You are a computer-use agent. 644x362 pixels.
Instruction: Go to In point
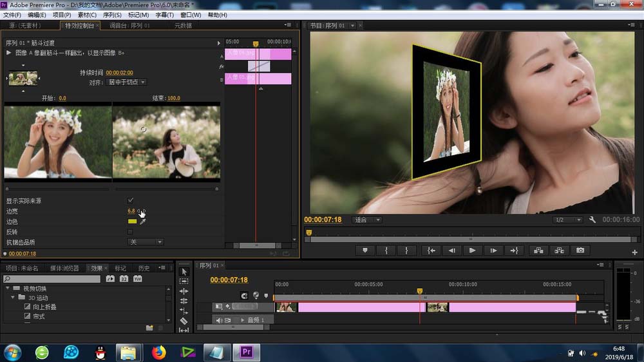click(431, 250)
